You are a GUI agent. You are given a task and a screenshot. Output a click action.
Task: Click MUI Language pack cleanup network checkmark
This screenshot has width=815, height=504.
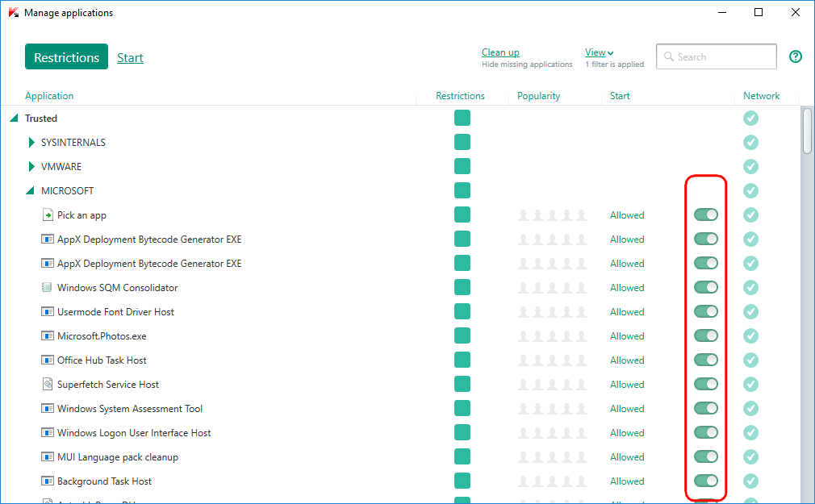click(750, 456)
